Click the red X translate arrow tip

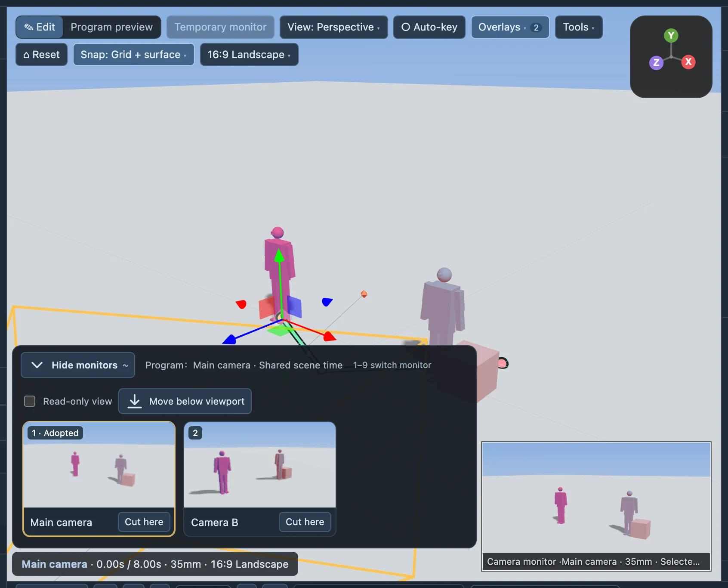(330, 336)
